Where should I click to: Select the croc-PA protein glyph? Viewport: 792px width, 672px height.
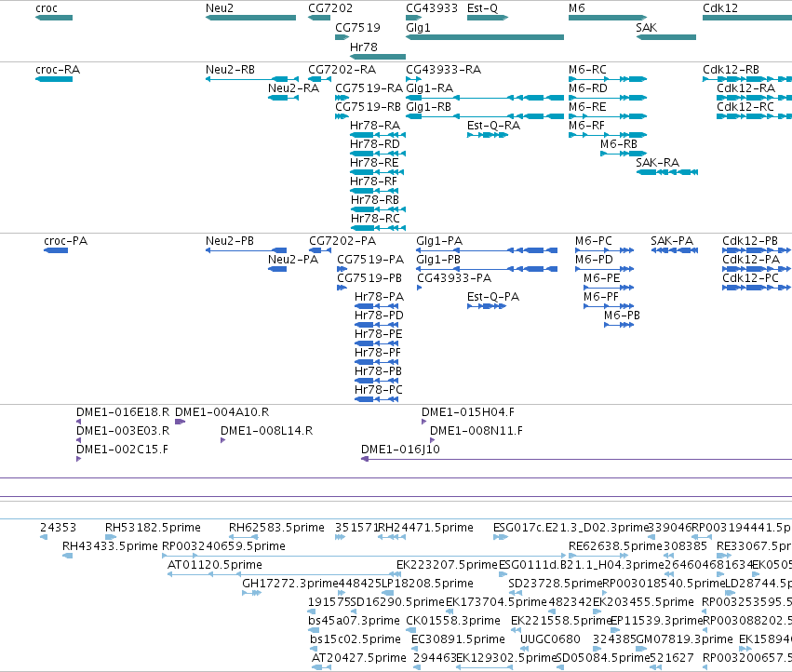[56, 250]
